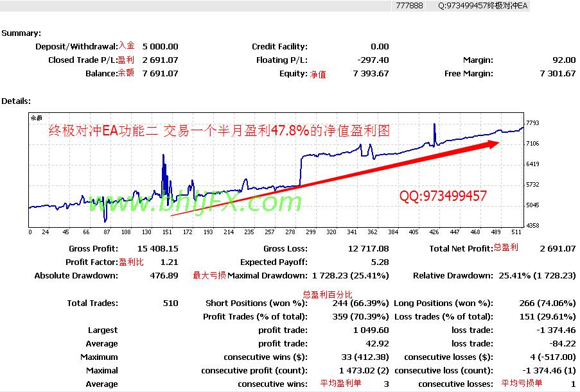Click the Equity value 7 393.67

coord(371,74)
